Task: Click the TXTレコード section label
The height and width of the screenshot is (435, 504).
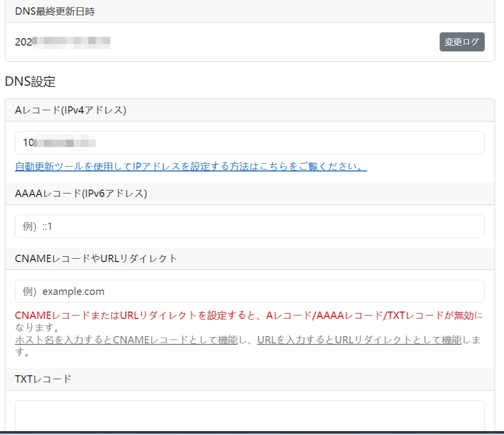Action: tap(43, 379)
